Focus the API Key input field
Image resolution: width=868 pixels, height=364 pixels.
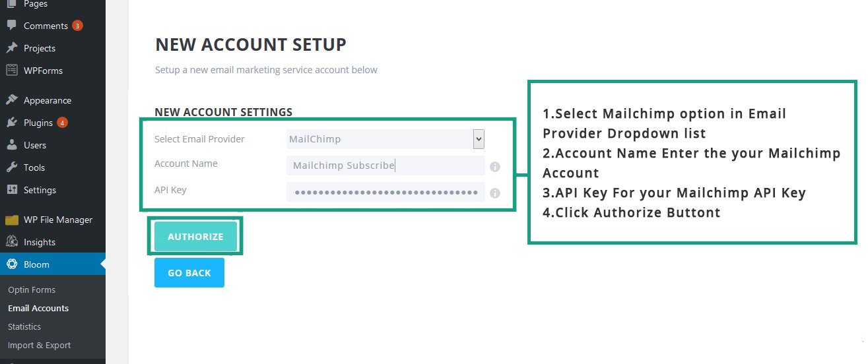click(385, 192)
